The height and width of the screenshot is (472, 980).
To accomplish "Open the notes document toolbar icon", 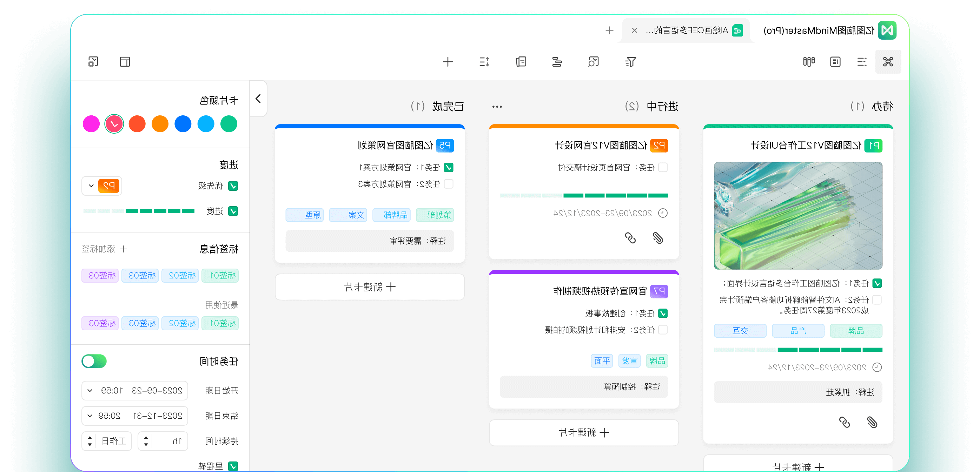I will 521,62.
